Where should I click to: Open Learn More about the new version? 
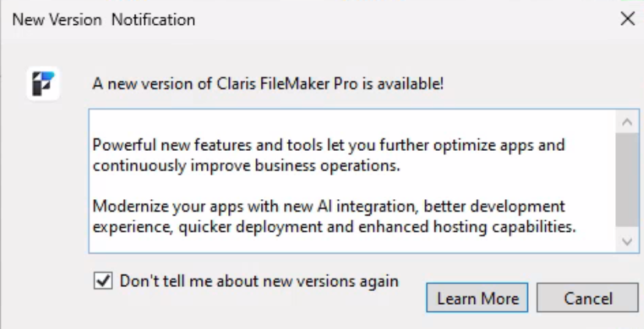(x=477, y=298)
